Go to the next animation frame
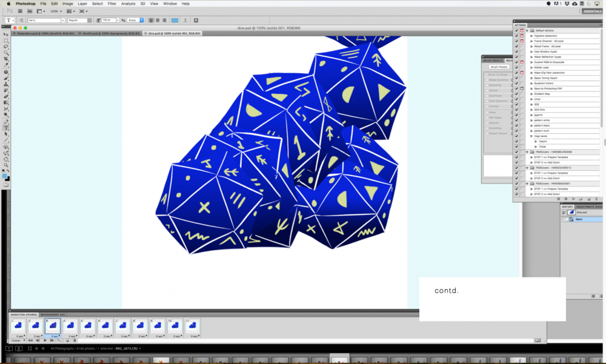Screen dimensions: 606x364 [x=52, y=340]
